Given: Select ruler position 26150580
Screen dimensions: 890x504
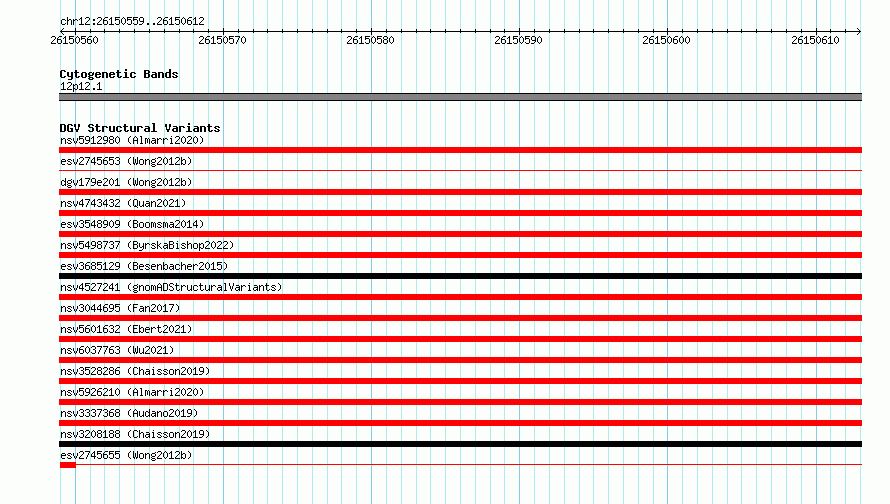Looking at the screenshot, I should pos(370,40).
